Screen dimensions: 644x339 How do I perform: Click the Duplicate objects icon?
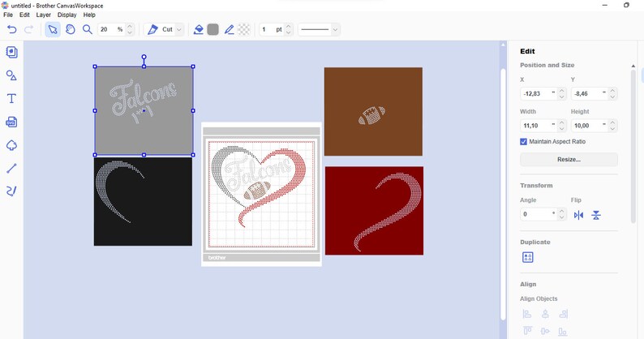[x=528, y=257]
